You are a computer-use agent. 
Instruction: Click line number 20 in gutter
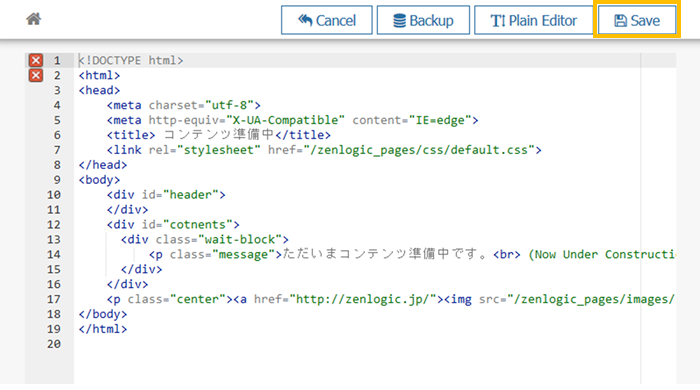click(x=54, y=344)
